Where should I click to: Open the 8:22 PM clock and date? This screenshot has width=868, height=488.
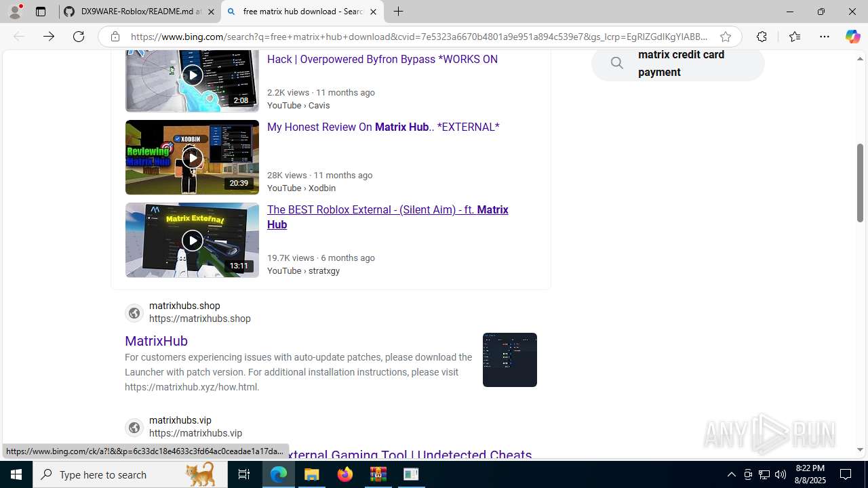pos(810,474)
